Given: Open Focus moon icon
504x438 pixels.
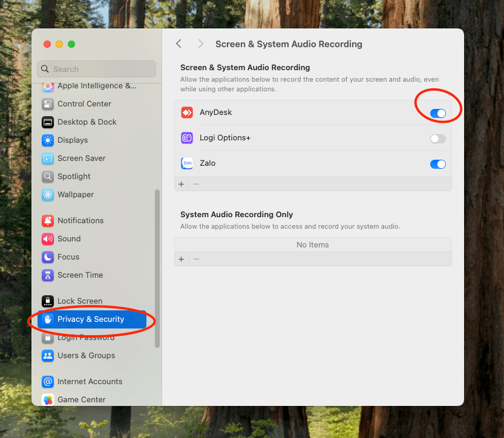Looking at the screenshot, I should pos(48,257).
